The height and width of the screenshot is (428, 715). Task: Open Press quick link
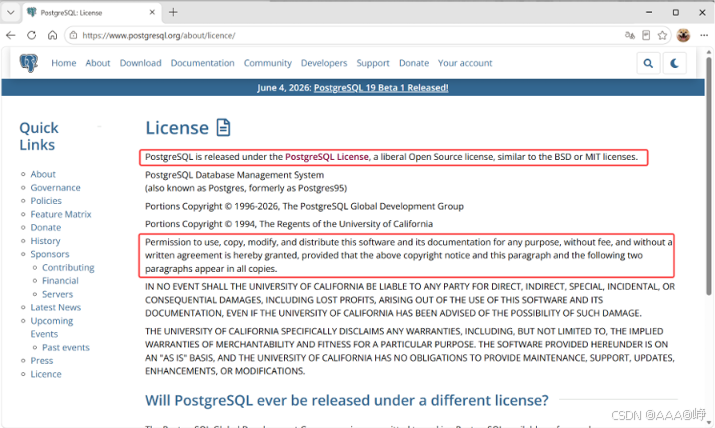click(41, 361)
